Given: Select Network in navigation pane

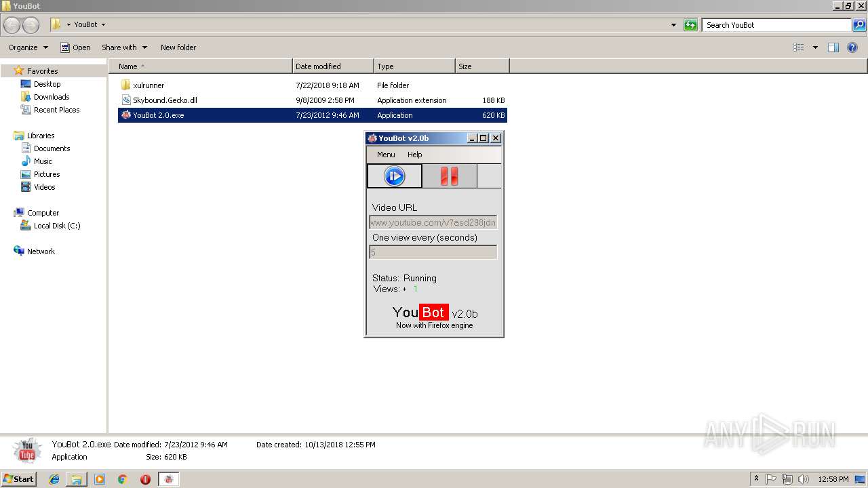Looking at the screenshot, I should click(x=41, y=251).
